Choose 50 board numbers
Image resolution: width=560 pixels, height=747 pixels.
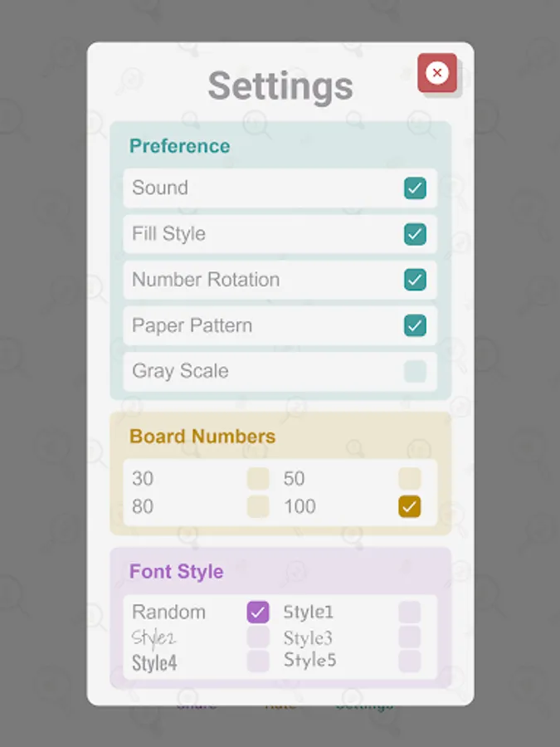(x=409, y=479)
